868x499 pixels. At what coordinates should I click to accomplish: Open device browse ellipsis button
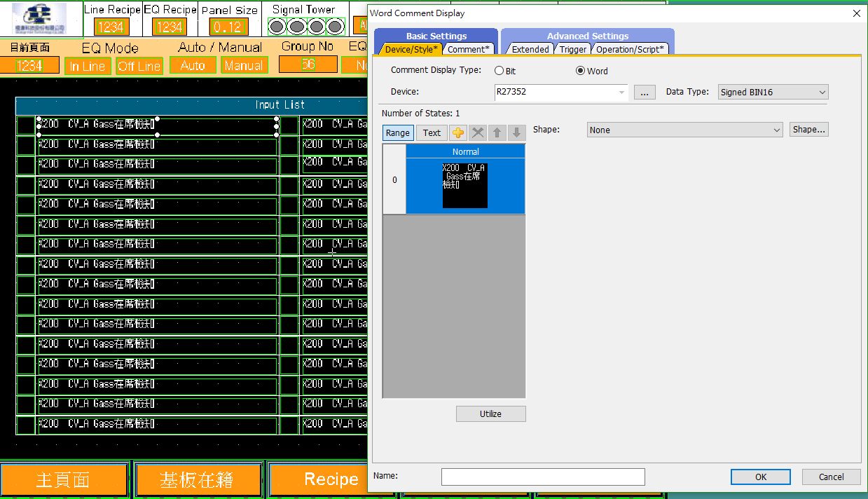click(x=645, y=93)
